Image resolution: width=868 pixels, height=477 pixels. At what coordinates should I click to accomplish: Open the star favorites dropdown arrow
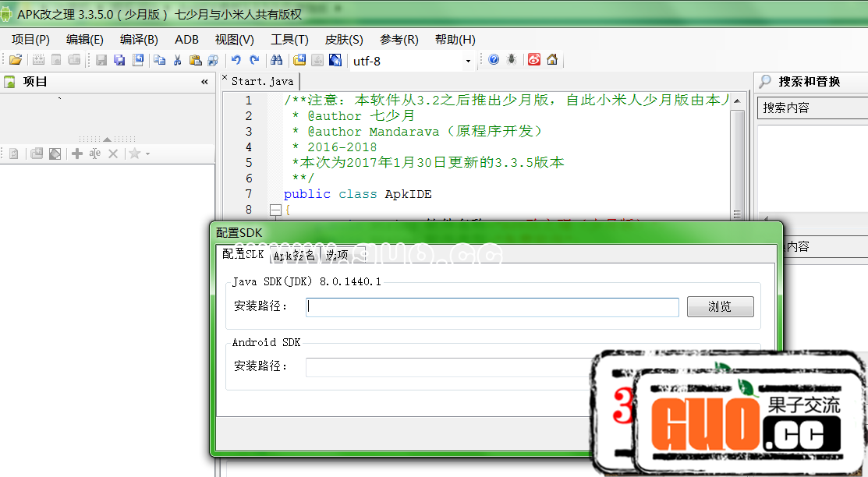coord(148,154)
